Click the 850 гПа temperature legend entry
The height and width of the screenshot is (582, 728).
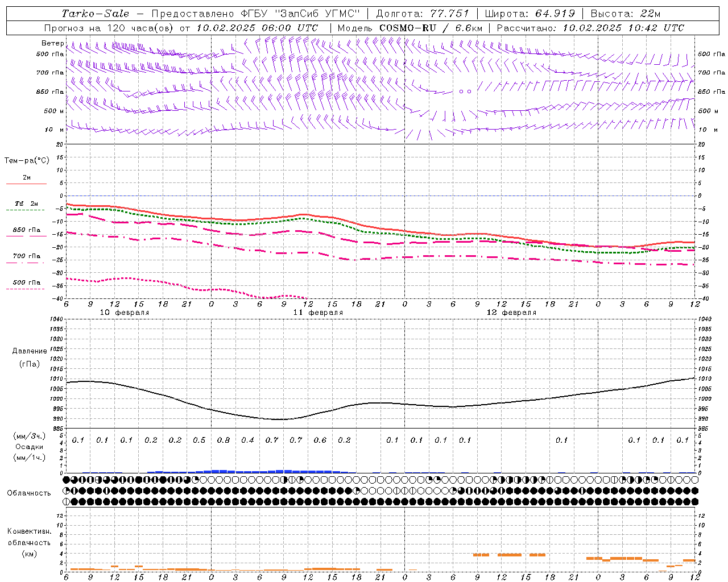click(26, 230)
